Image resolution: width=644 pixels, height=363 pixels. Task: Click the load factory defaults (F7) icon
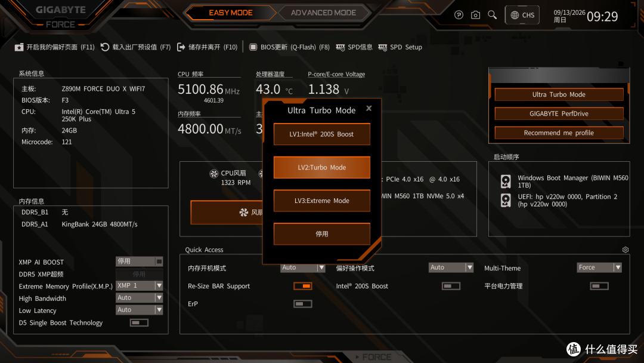point(105,47)
